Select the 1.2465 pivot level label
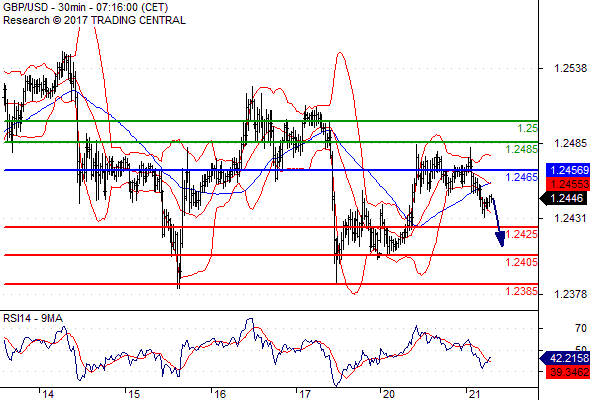Image resolution: width=590 pixels, height=400 pixels. point(521,177)
